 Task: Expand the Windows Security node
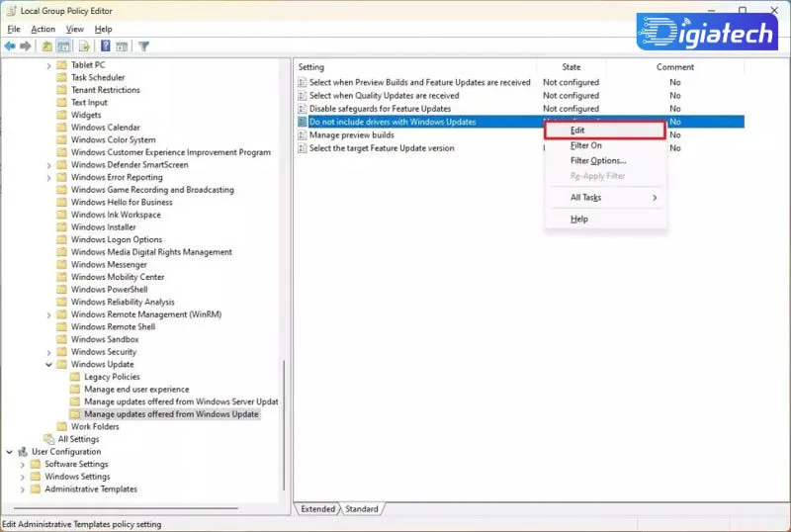(x=48, y=352)
